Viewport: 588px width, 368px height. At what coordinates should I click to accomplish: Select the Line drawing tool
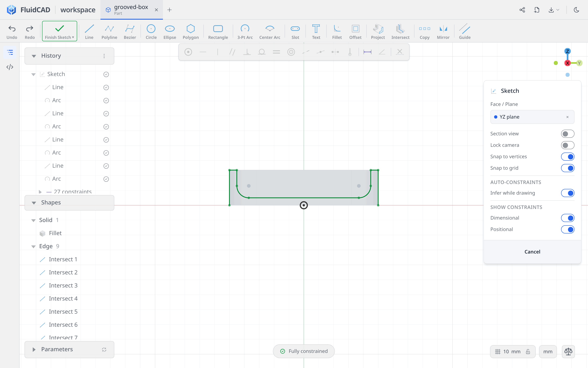tap(89, 32)
